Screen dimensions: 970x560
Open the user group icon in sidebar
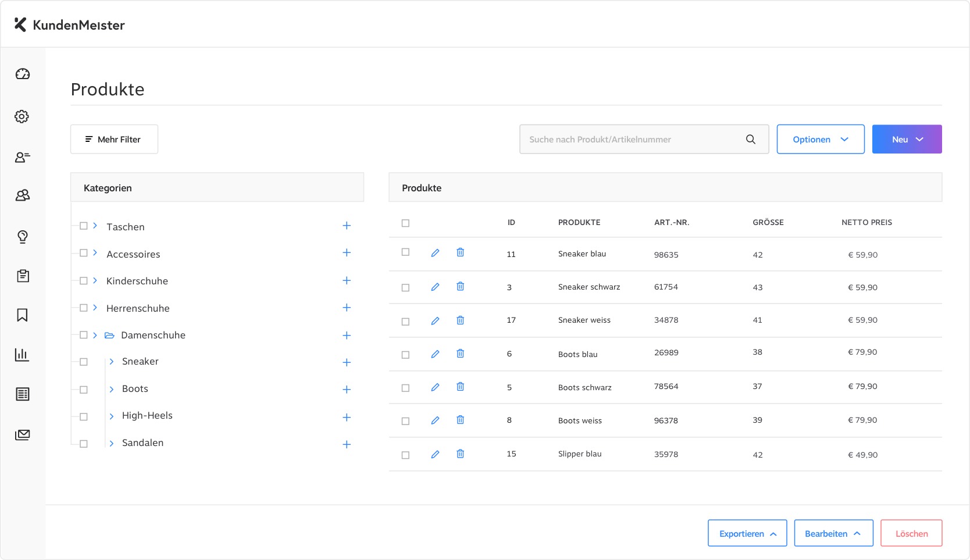23,195
